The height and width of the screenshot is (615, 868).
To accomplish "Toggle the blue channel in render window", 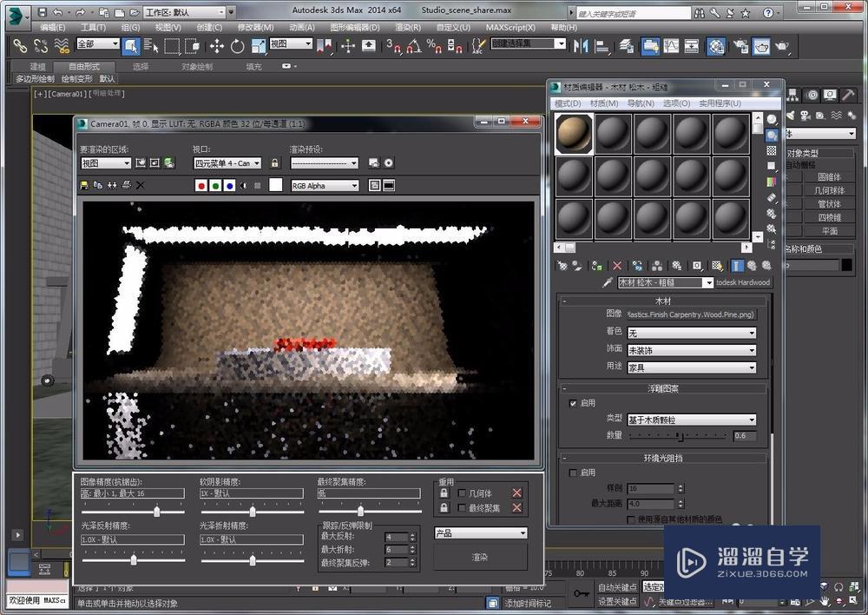I will pos(230,186).
